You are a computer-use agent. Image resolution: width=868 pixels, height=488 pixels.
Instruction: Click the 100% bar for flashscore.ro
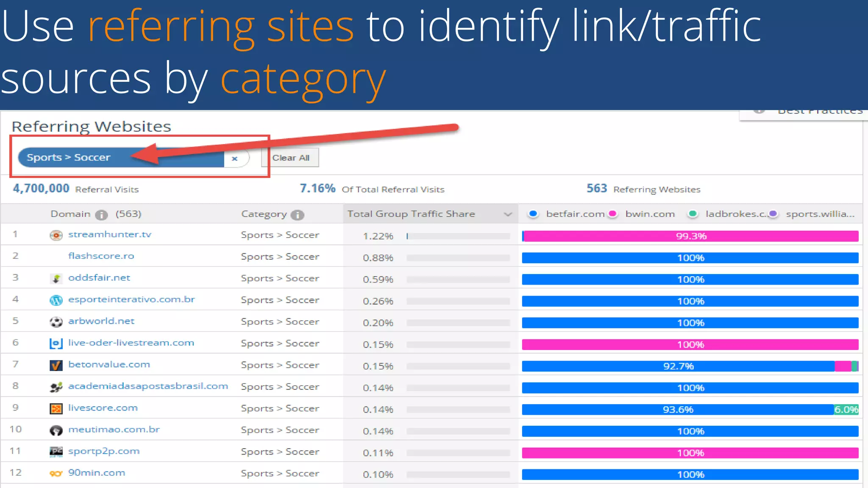click(690, 258)
